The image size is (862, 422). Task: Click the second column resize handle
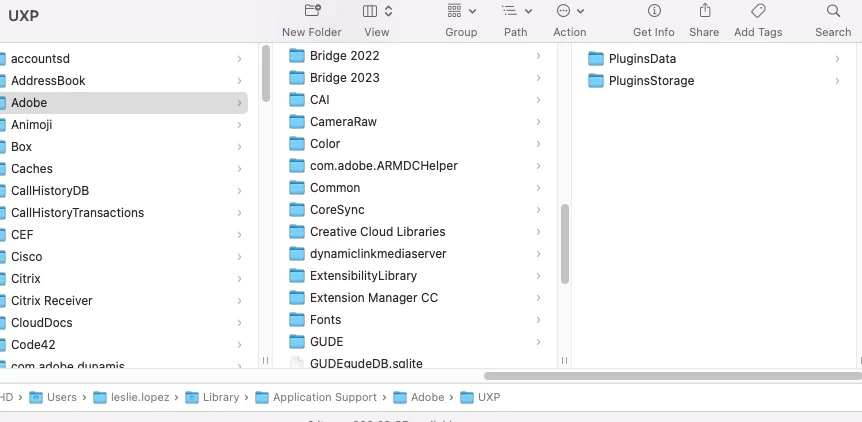pos(565,360)
